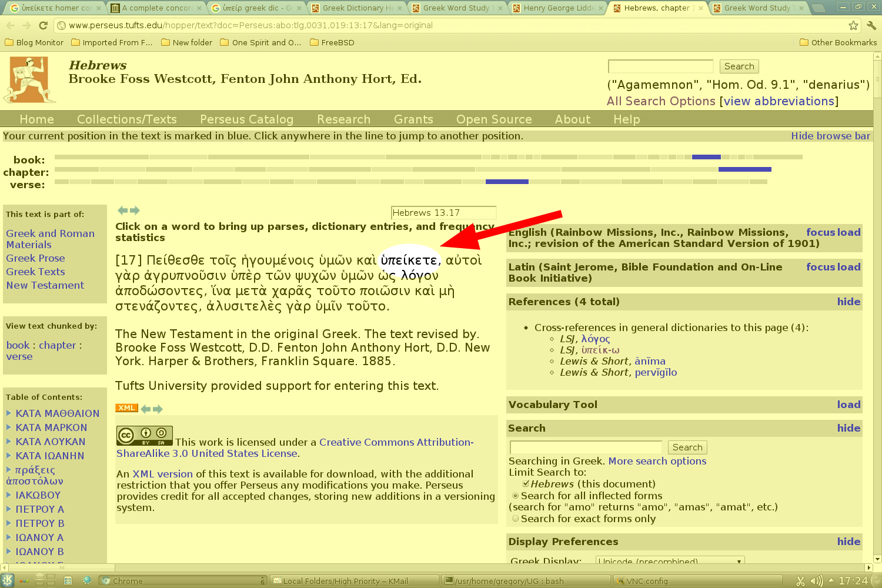Show hidden system tray icons arrow

click(x=831, y=580)
